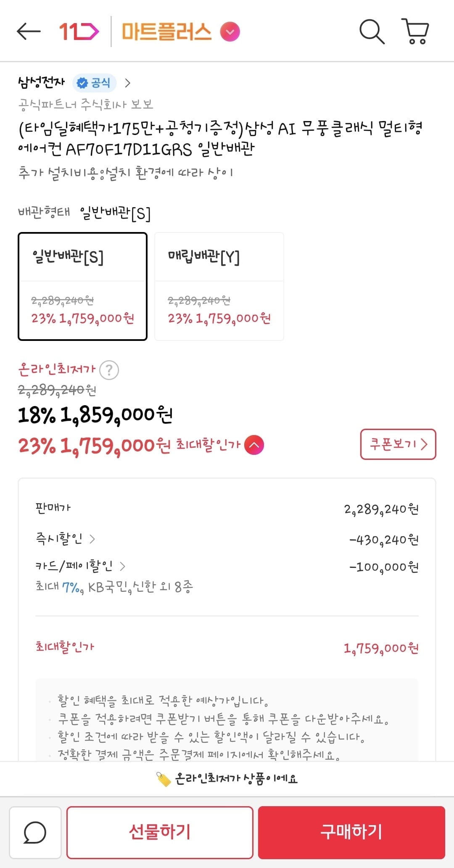Expand the 즉시할인 details chevron
This screenshot has width=454, height=868.
(92, 539)
